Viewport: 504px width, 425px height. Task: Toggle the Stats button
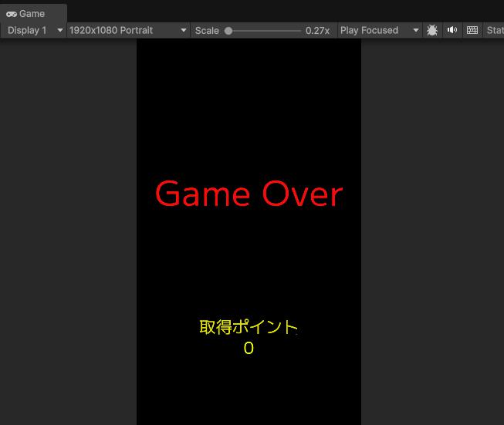494,30
